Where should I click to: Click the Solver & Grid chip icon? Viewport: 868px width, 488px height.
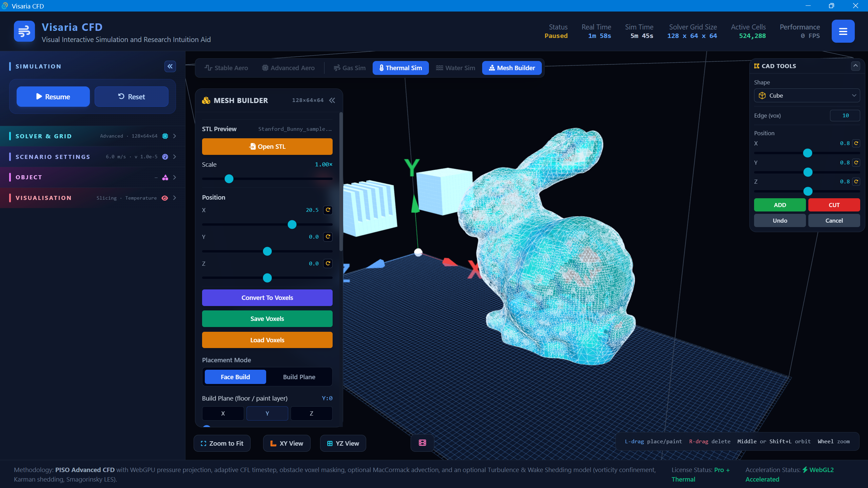click(x=165, y=136)
